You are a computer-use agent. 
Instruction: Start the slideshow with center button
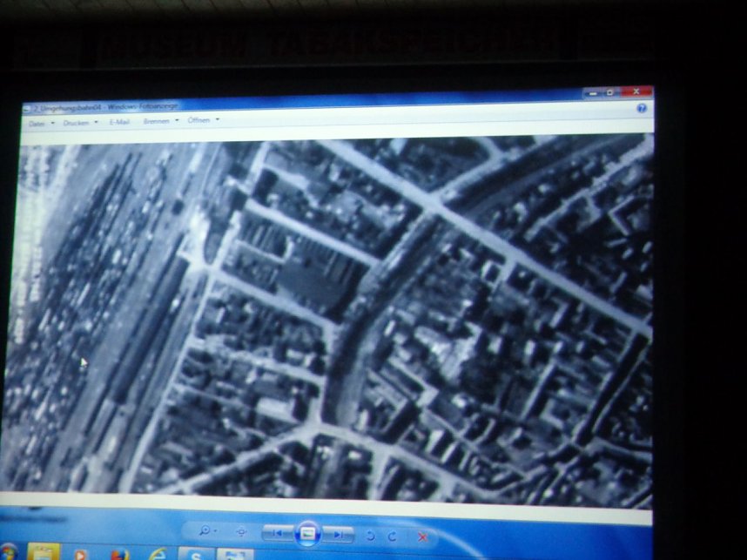(x=307, y=533)
